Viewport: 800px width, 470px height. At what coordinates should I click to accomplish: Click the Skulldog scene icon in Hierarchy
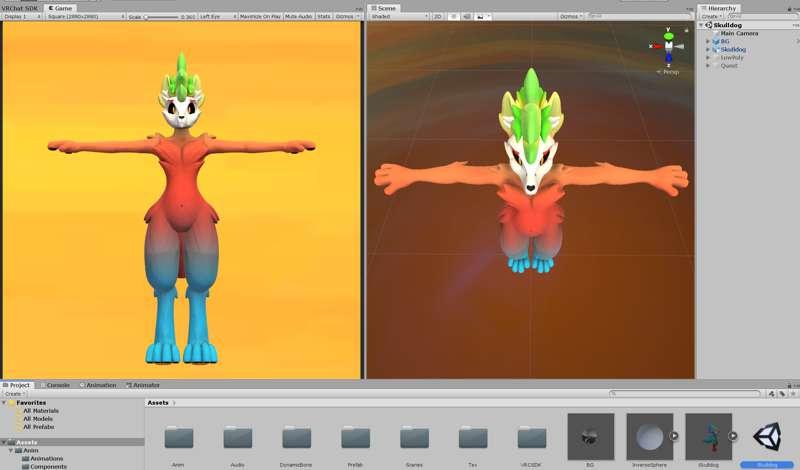coord(709,24)
